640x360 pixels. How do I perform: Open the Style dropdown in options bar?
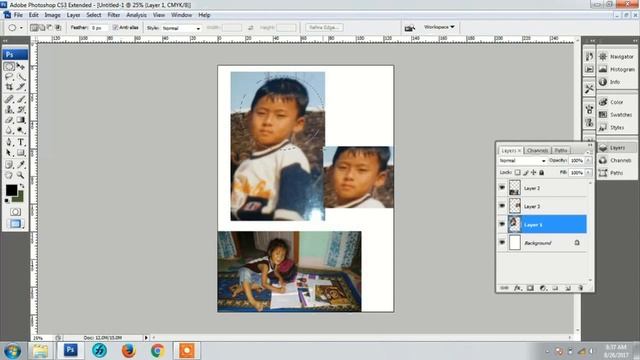pos(181,28)
